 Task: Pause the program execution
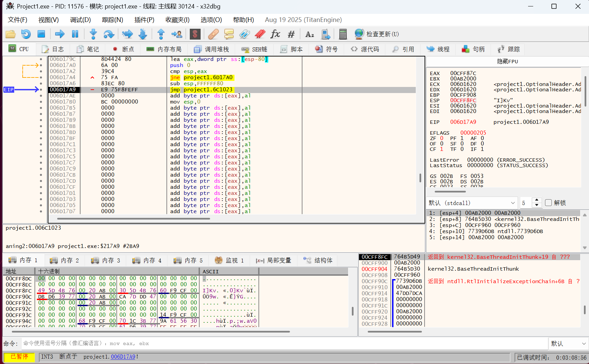point(75,34)
